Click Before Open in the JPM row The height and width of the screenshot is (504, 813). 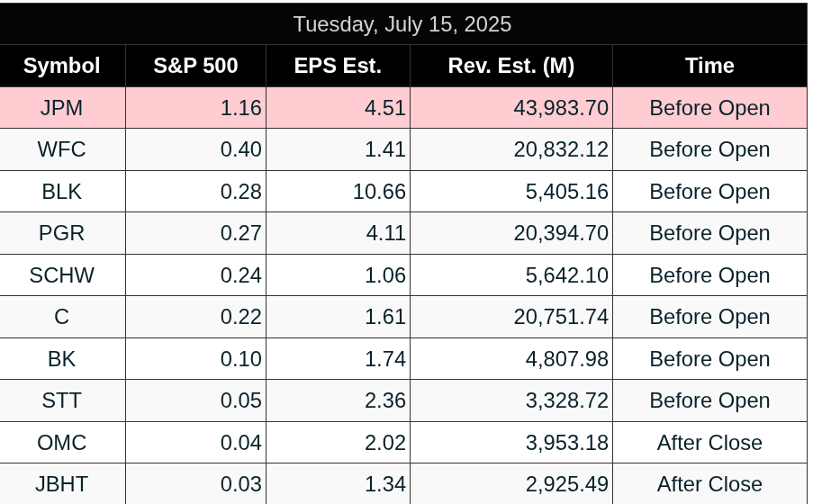click(x=709, y=108)
